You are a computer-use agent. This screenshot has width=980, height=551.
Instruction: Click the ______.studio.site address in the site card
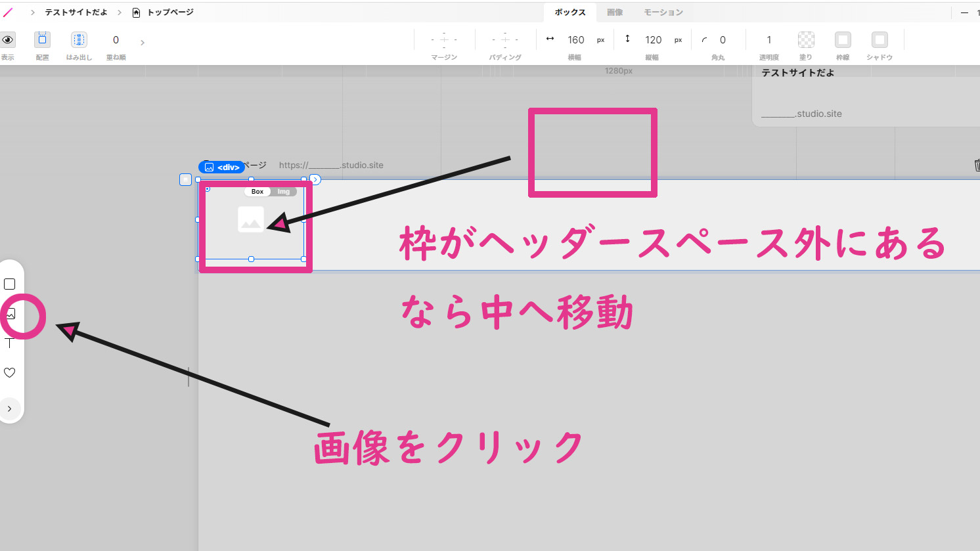pyautogui.click(x=801, y=114)
